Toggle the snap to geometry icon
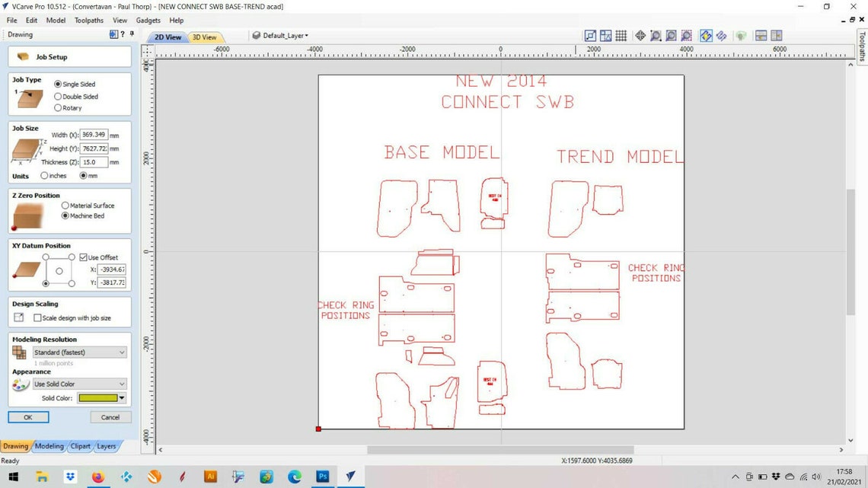Image resolution: width=868 pixels, height=488 pixels. pyautogui.click(x=591, y=36)
